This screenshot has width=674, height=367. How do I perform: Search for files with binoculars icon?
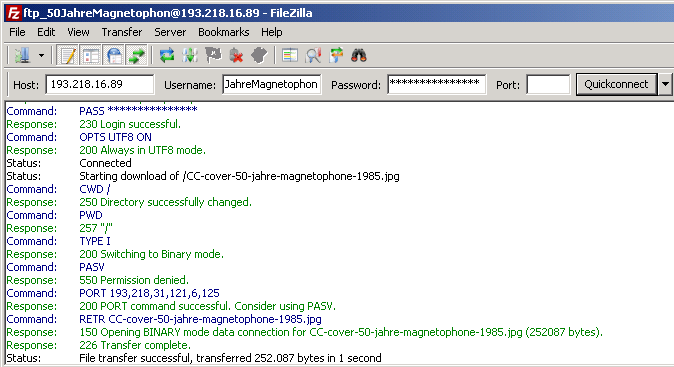(x=359, y=55)
